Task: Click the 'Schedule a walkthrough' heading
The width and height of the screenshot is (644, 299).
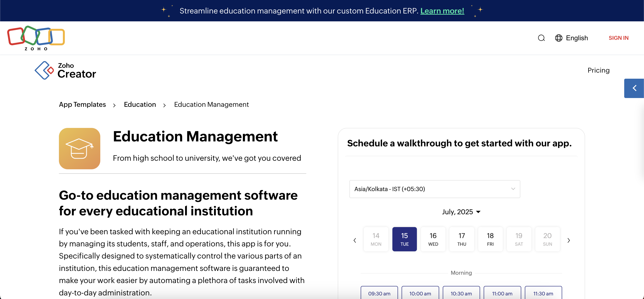Action: click(x=459, y=143)
